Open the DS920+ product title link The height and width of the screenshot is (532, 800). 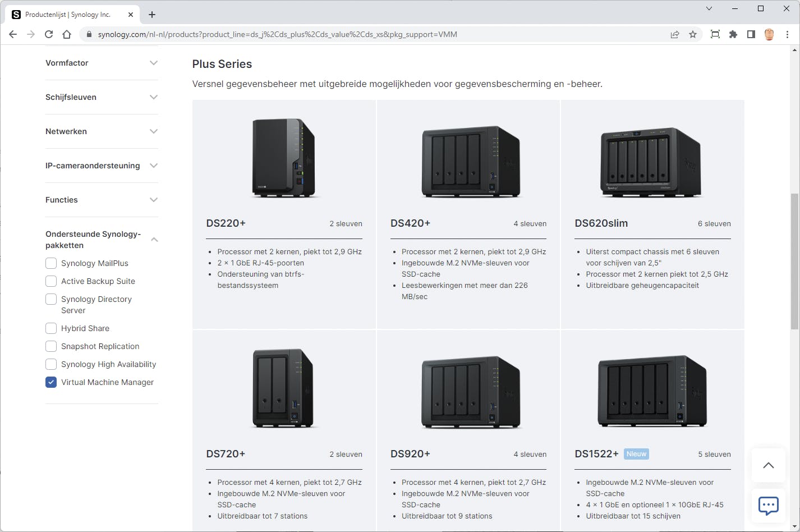pyautogui.click(x=410, y=454)
